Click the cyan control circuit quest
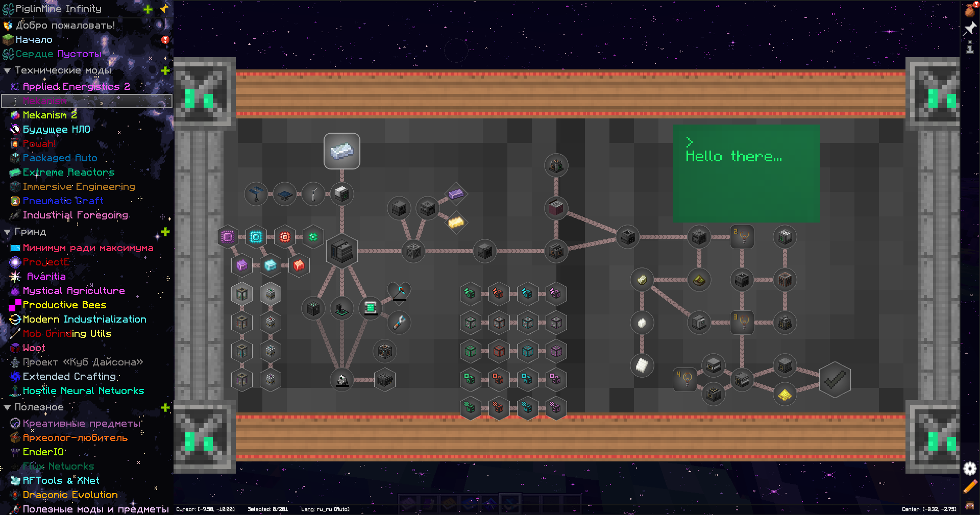 pos(256,237)
